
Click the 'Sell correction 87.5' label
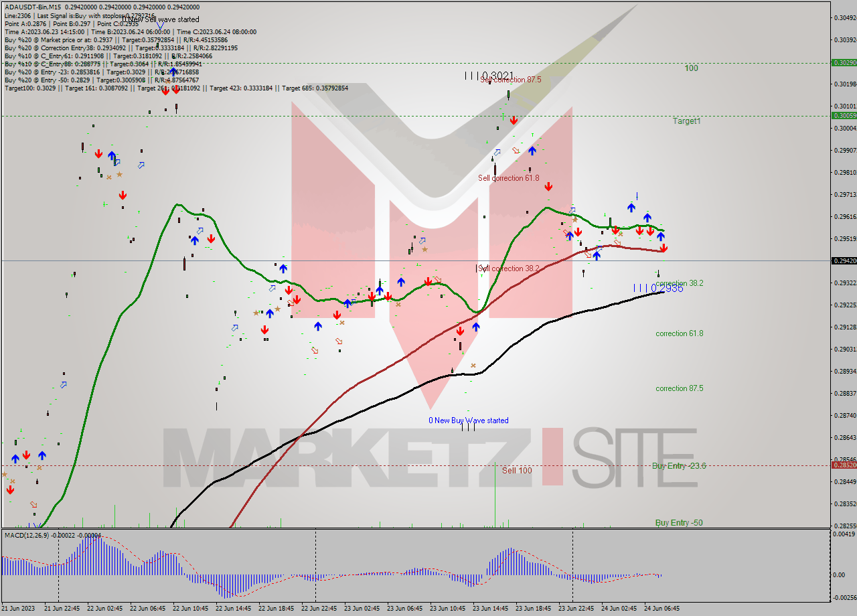point(510,79)
